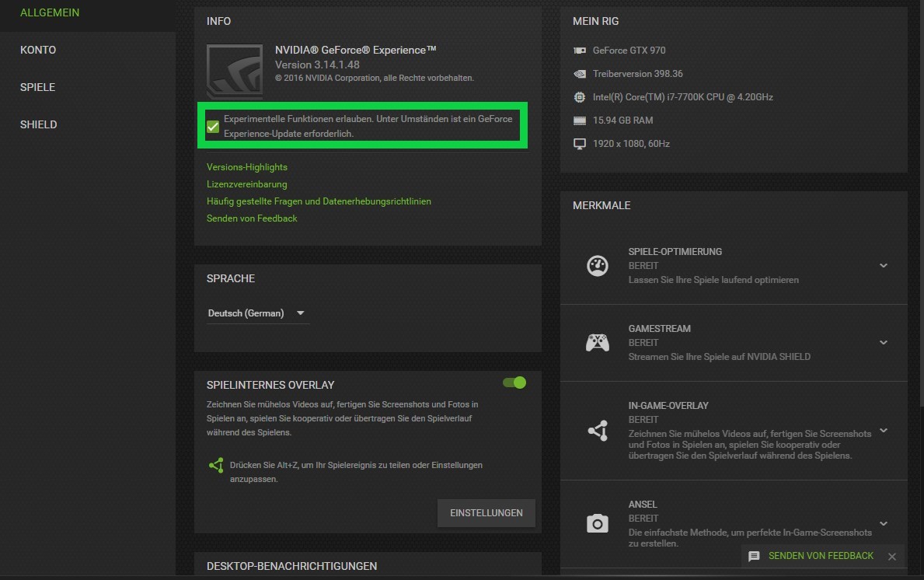The height and width of the screenshot is (580, 924).
Task: Click the Gamestream feature title
Action: pyautogui.click(x=660, y=329)
